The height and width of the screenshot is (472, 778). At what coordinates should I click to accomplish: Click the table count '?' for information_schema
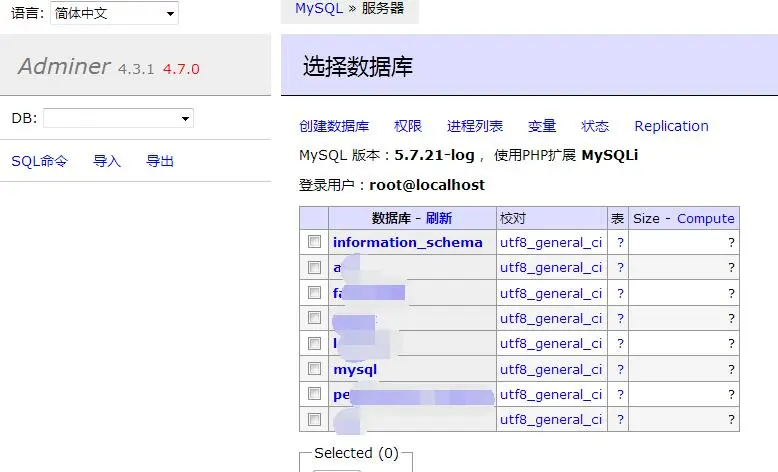[620, 242]
